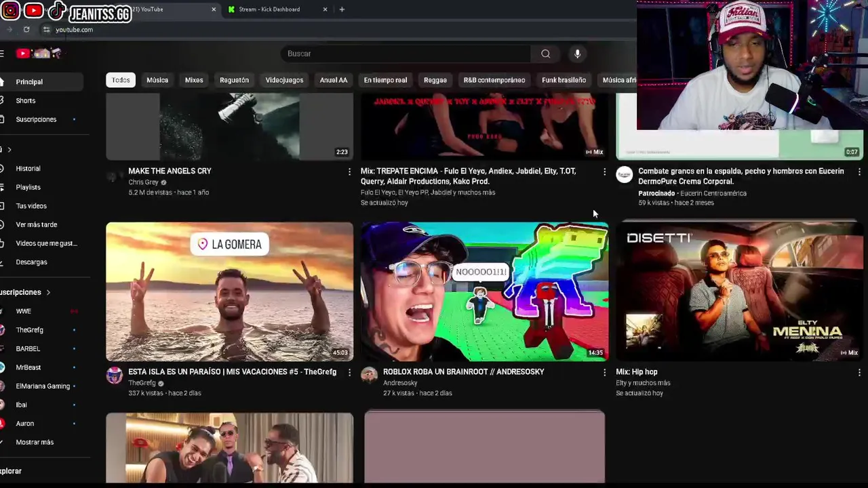Play ROBLOX Andresosky video thumbnail
The width and height of the screenshot is (868, 488).
pyautogui.click(x=484, y=291)
